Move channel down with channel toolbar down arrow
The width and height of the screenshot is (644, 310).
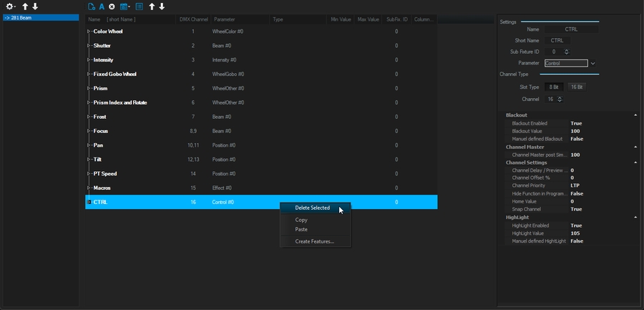click(162, 6)
